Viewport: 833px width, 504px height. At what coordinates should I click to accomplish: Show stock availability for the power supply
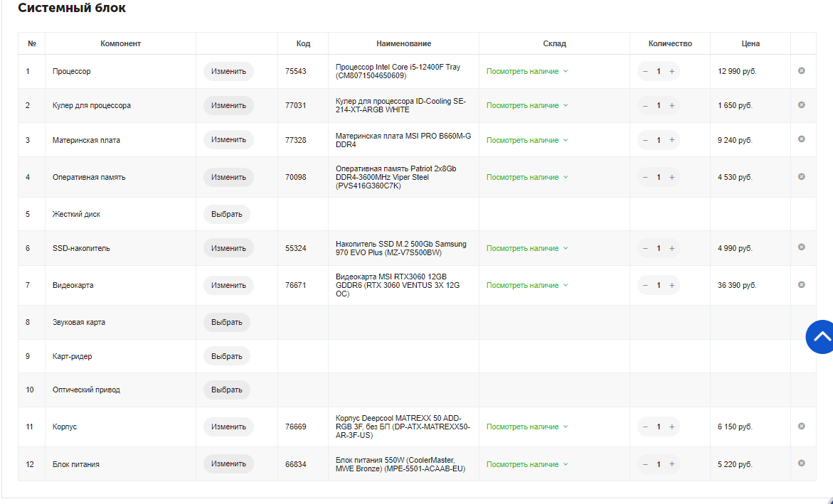click(x=526, y=464)
